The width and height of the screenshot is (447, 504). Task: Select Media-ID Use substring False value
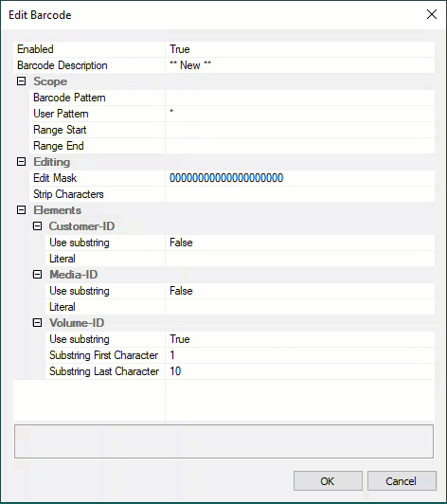[300, 291]
